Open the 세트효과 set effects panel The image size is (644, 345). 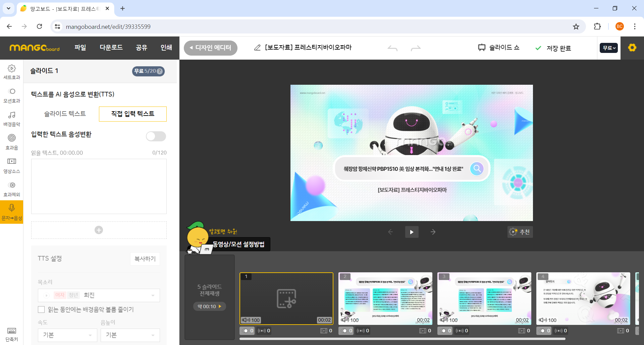tap(12, 72)
